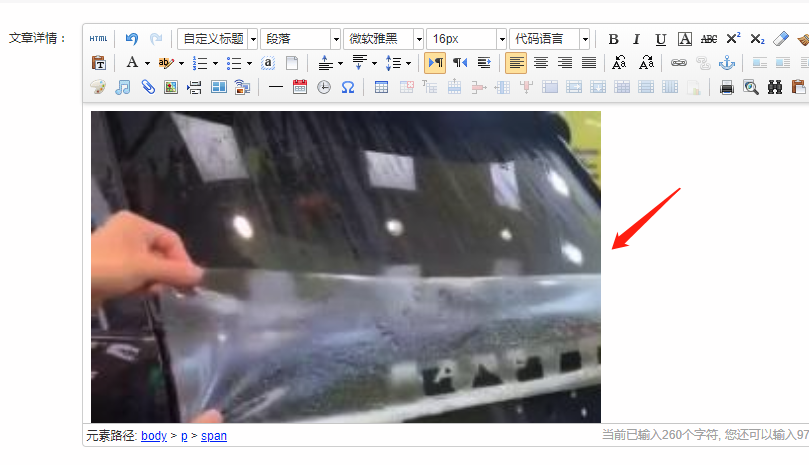The width and height of the screenshot is (809, 465).
Task: Insert a page break
Action: [x=195, y=87]
